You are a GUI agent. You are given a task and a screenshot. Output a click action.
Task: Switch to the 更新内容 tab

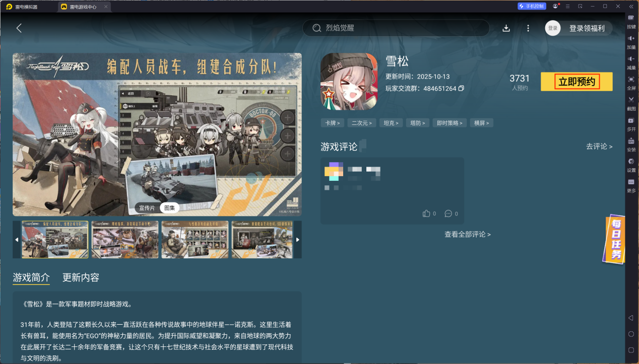(x=81, y=277)
